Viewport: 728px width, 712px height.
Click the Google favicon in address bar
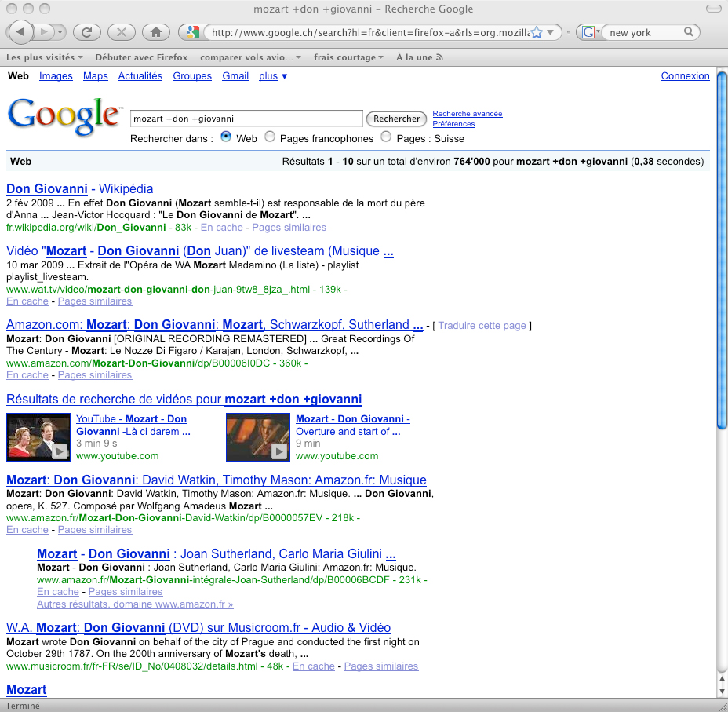point(191,32)
